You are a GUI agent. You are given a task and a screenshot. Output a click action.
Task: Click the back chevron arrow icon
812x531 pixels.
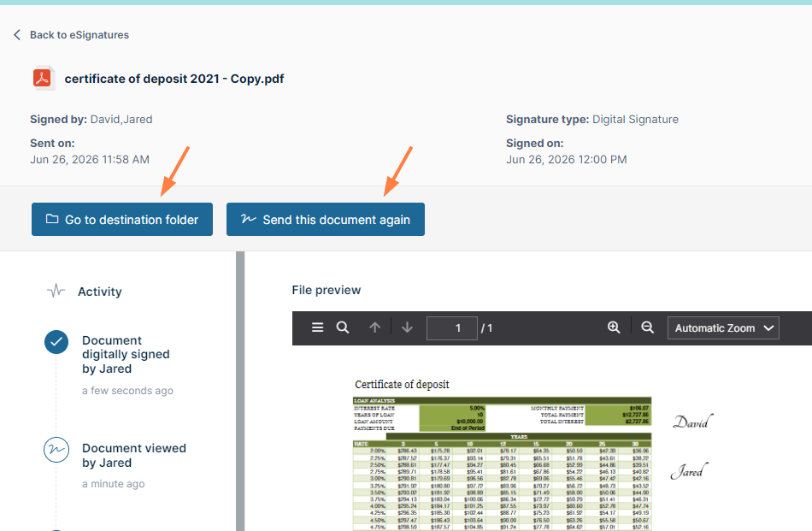17,35
